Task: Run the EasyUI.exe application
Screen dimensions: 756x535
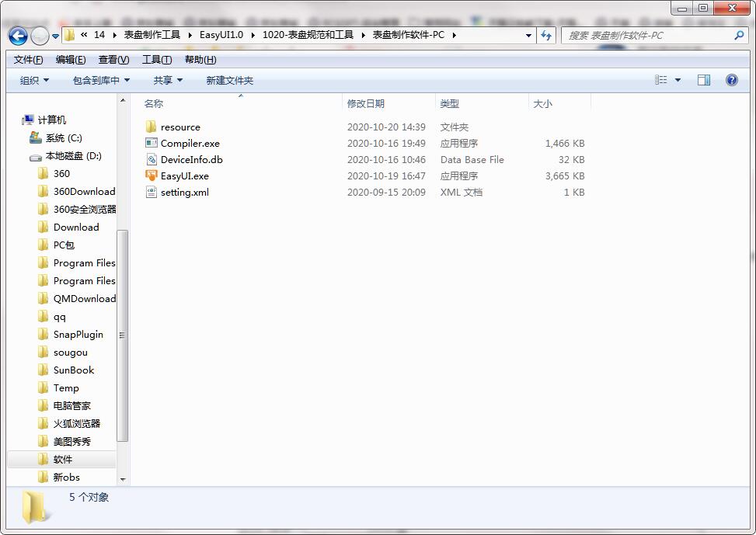Action: [x=185, y=175]
